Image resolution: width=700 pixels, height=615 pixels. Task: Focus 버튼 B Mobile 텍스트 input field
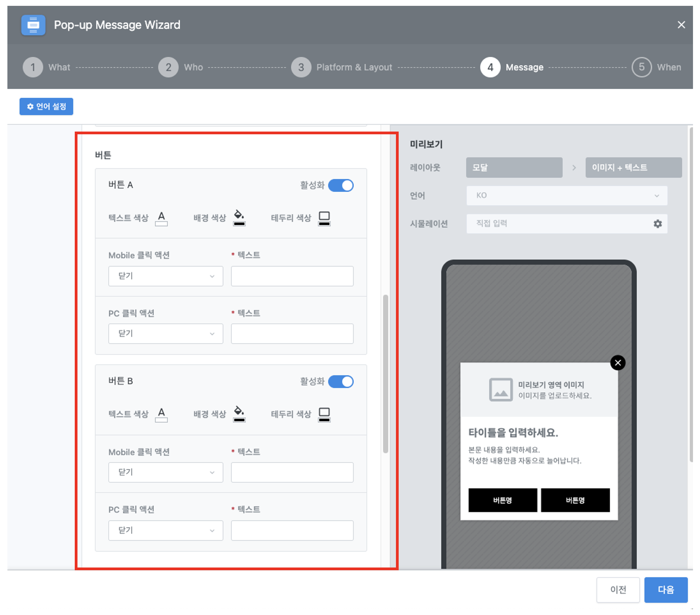coord(292,472)
